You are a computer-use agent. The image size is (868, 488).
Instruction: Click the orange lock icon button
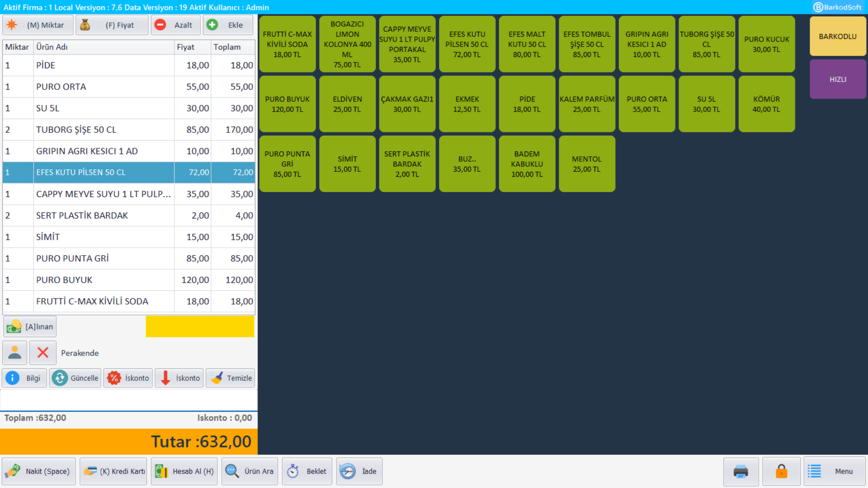click(782, 471)
